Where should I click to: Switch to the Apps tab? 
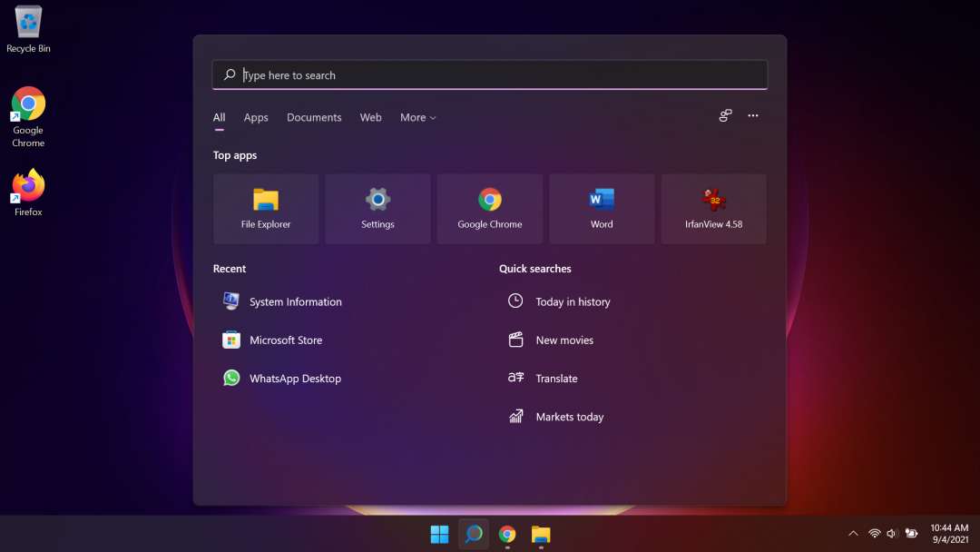[256, 117]
